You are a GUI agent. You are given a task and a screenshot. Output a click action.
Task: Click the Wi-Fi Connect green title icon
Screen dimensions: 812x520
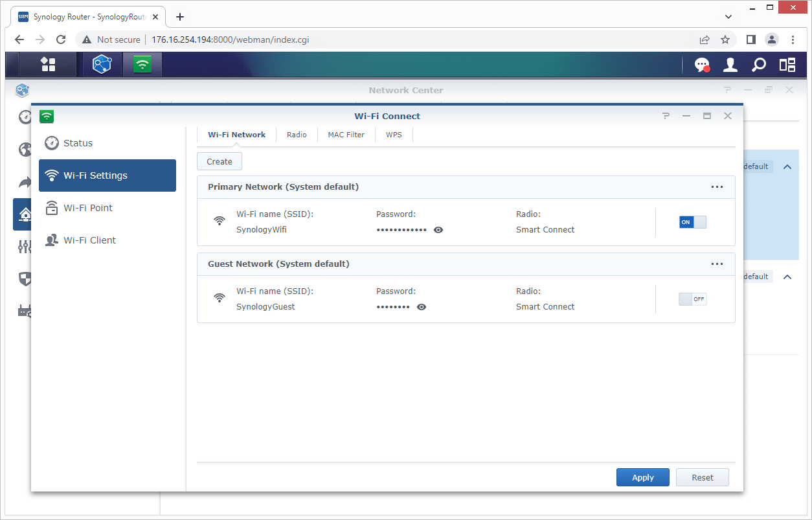(x=47, y=116)
